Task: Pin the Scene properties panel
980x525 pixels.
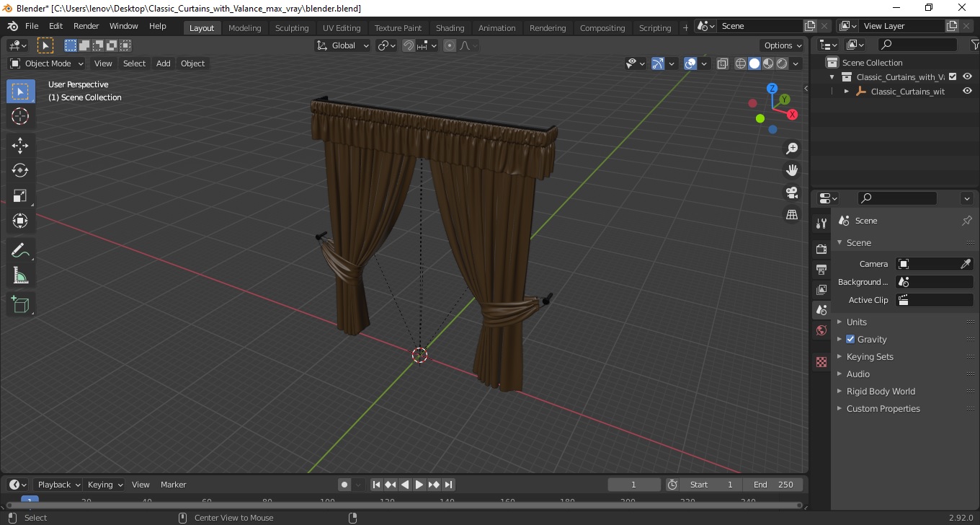Action: point(967,221)
